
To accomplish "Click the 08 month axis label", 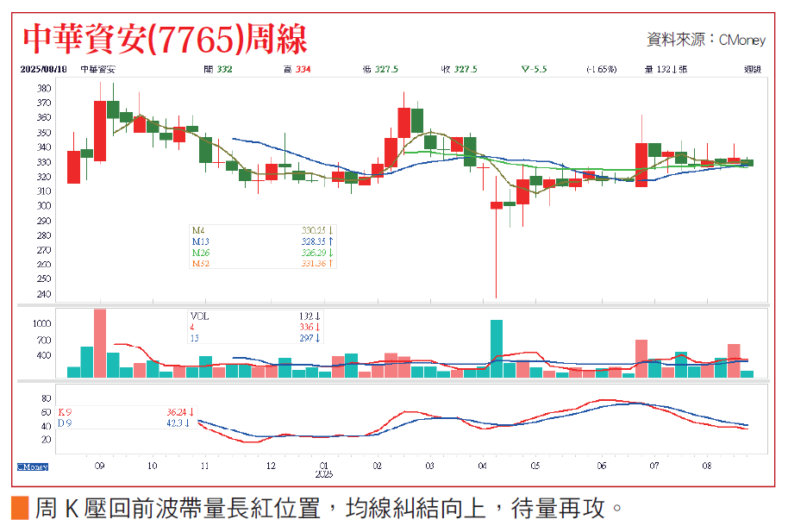I will pos(707,466).
